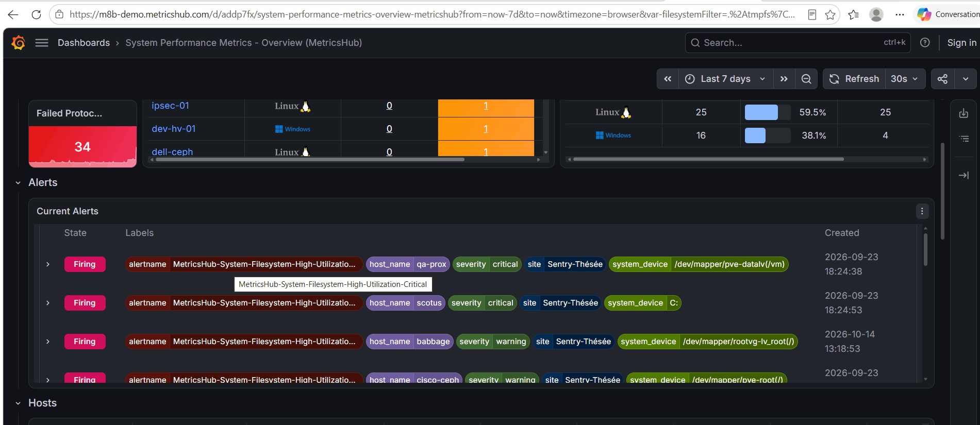Click Sign in
Viewport: 980px width, 425px height.
click(x=961, y=43)
